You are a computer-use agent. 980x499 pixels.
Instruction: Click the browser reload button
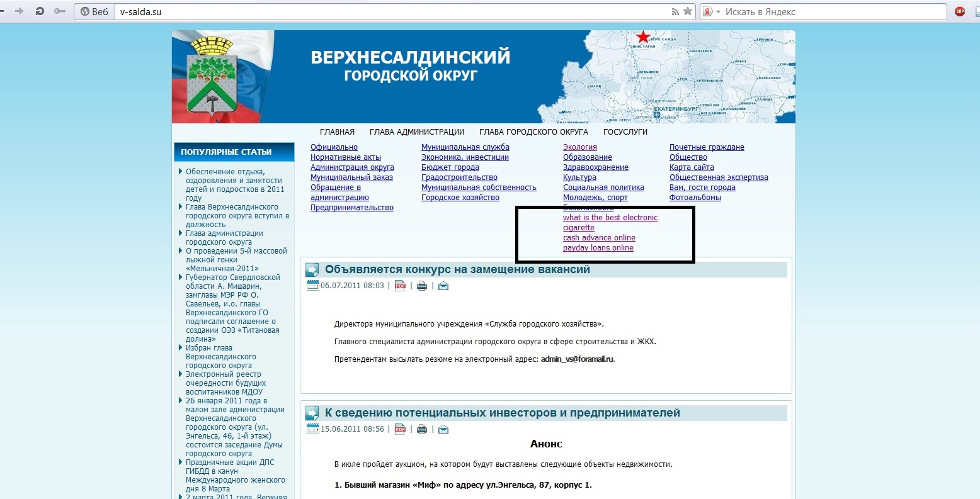(40, 11)
